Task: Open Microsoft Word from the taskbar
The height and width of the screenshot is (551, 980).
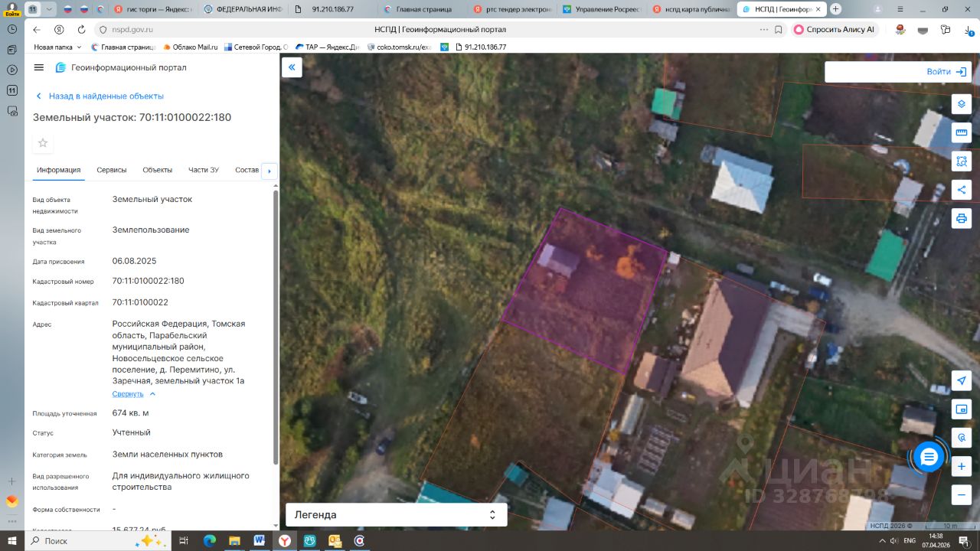Action: pyautogui.click(x=259, y=540)
